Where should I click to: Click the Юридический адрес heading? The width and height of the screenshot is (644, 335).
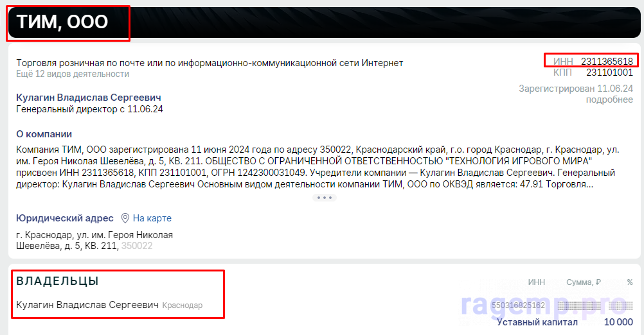pyautogui.click(x=65, y=218)
